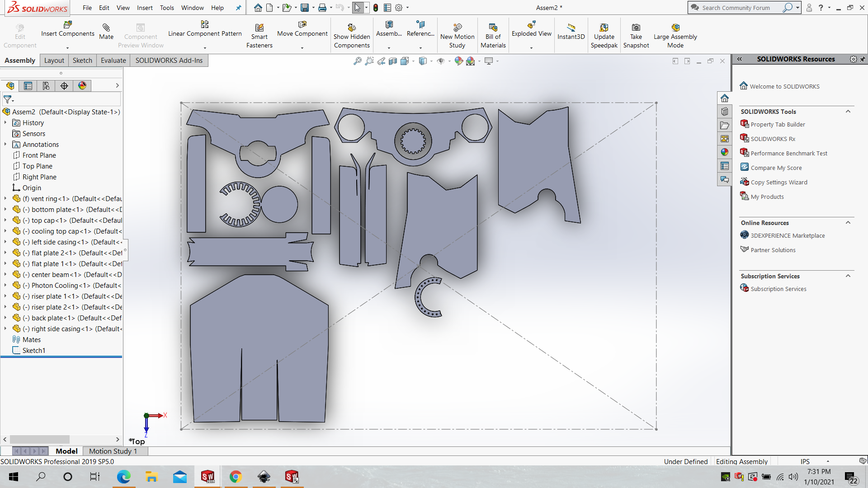Open Bill of Materials tool
The image size is (868, 488).
493,36
